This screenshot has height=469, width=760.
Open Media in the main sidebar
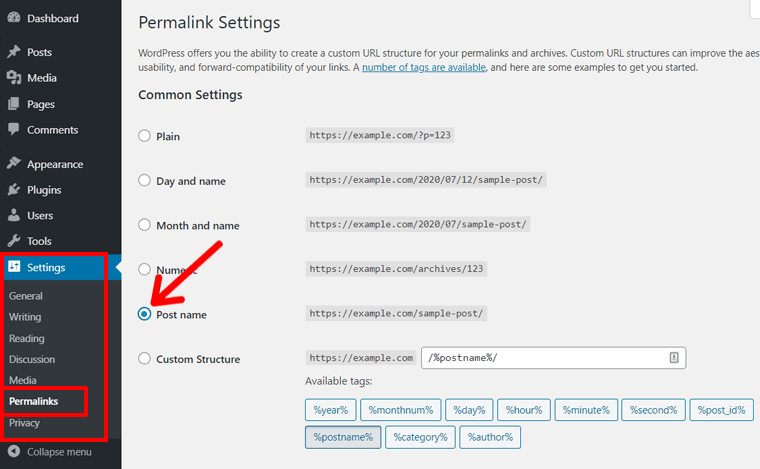pos(42,78)
